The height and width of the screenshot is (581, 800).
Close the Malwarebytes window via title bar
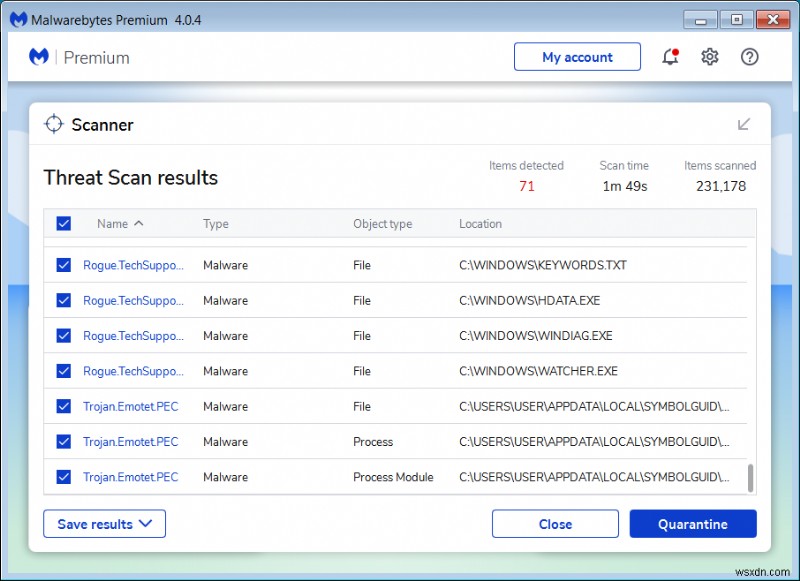[773, 20]
